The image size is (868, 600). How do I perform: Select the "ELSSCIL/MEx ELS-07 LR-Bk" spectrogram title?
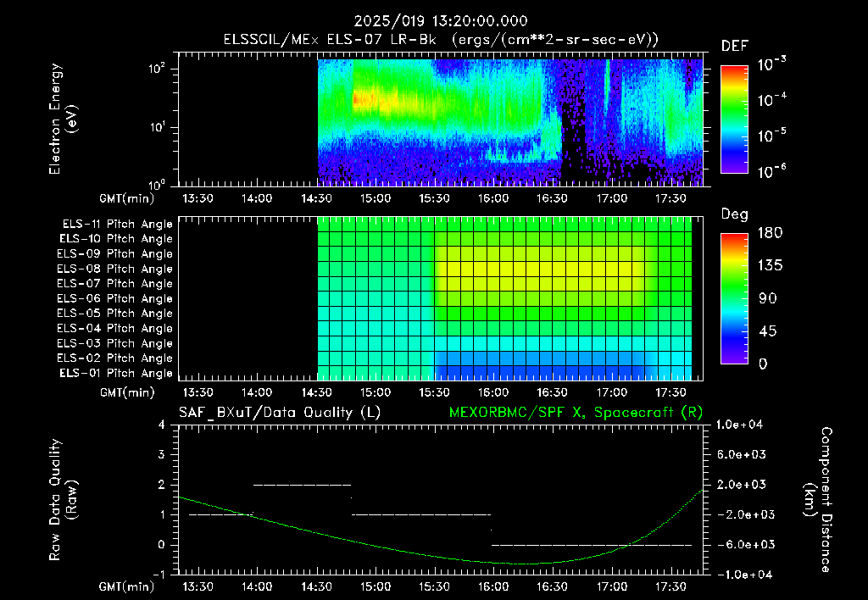(330, 39)
